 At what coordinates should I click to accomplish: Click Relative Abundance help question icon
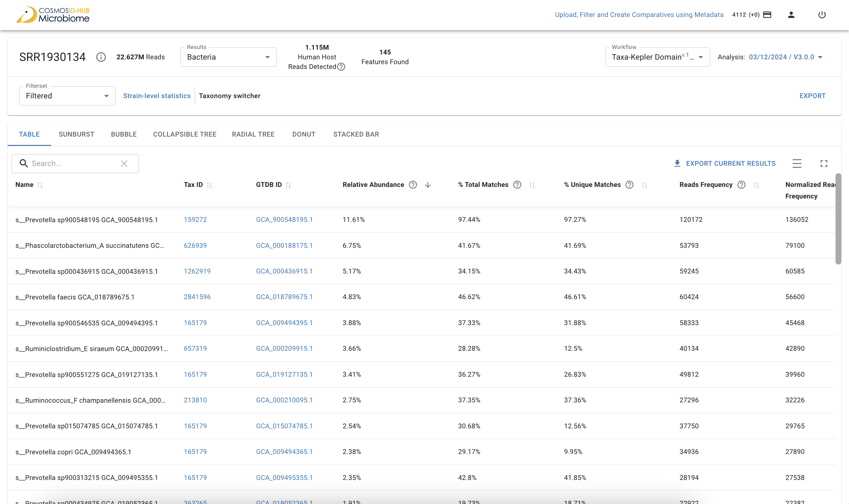(x=413, y=185)
